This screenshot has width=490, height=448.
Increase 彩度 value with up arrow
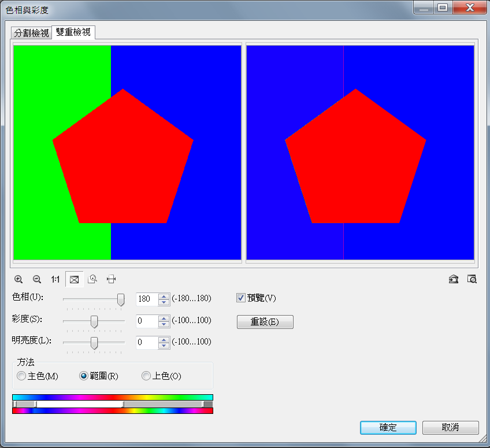click(164, 318)
